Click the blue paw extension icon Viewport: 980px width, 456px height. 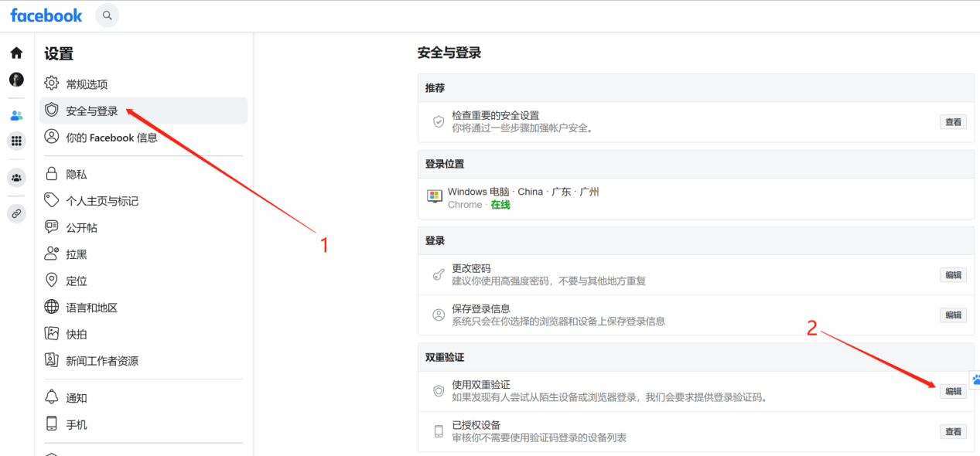[x=975, y=379]
